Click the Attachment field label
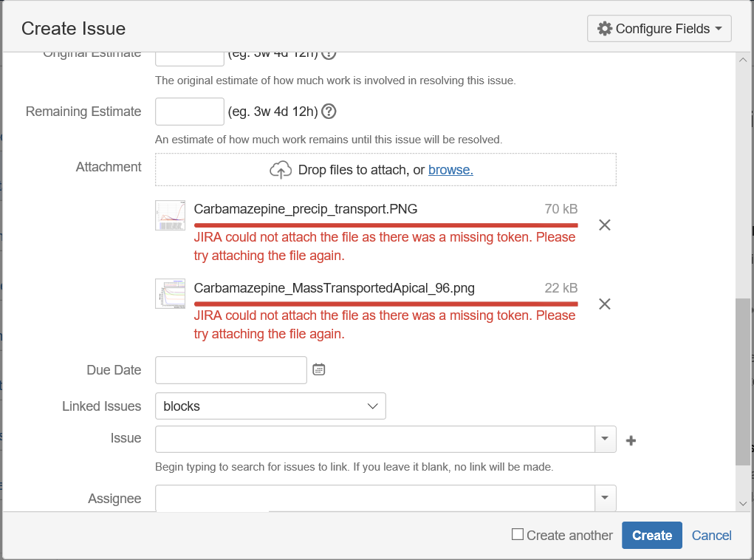Viewport: 754px width, 560px height. coord(109,167)
